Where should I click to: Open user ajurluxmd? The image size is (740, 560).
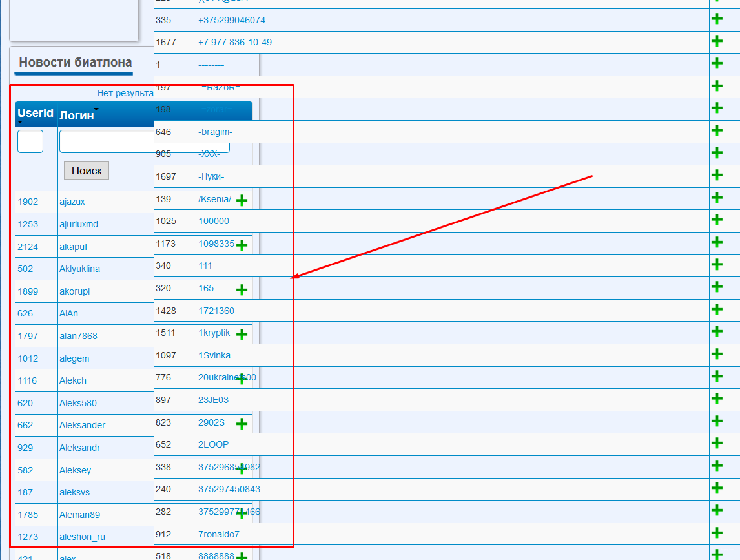click(79, 224)
